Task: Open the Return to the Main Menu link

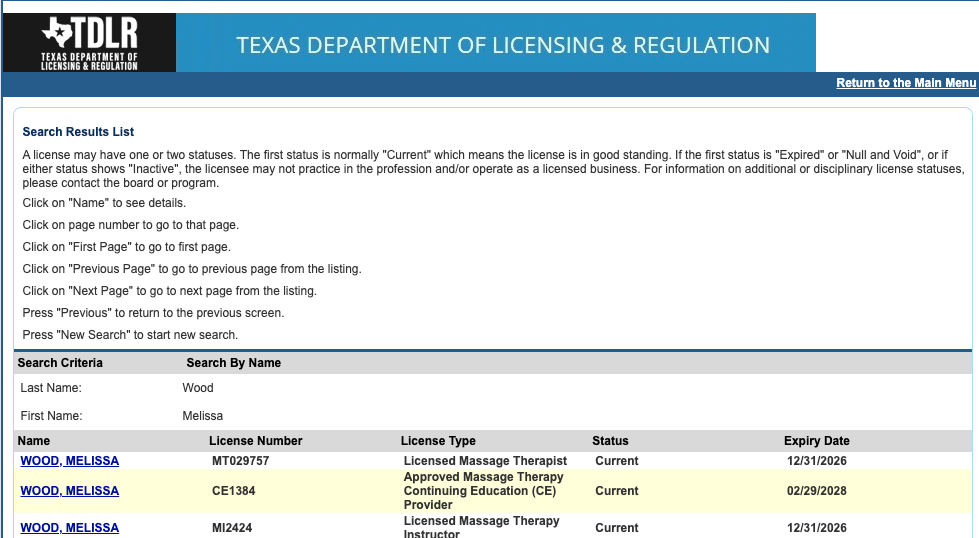Action: 906,83
